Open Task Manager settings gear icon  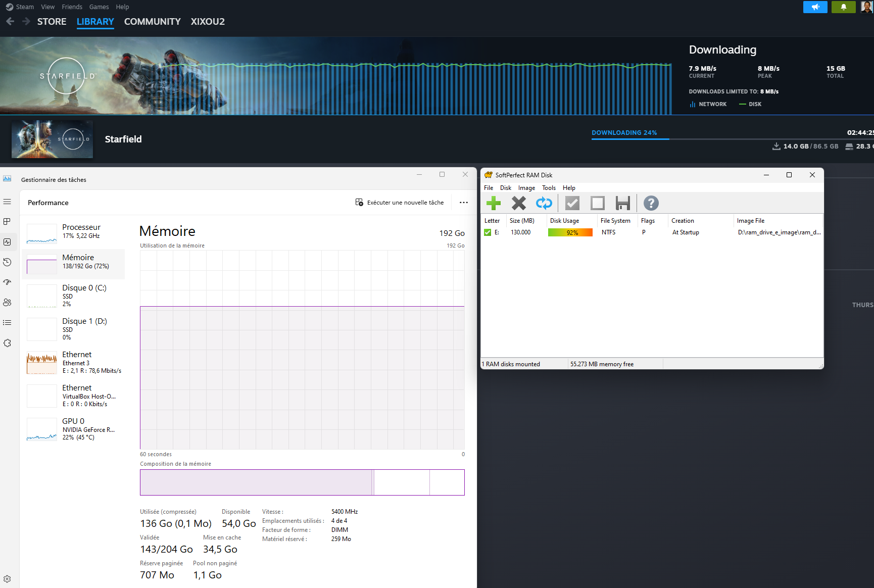pyautogui.click(x=7, y=579)
